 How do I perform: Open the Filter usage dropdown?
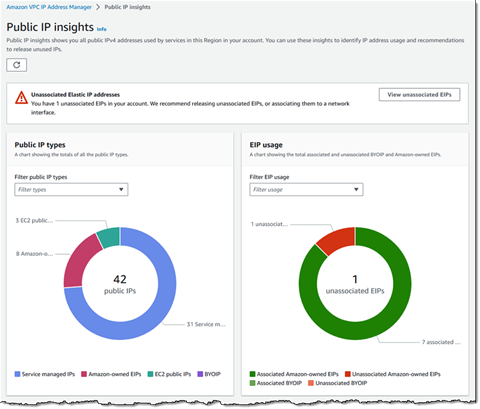(x=306, y=189)
